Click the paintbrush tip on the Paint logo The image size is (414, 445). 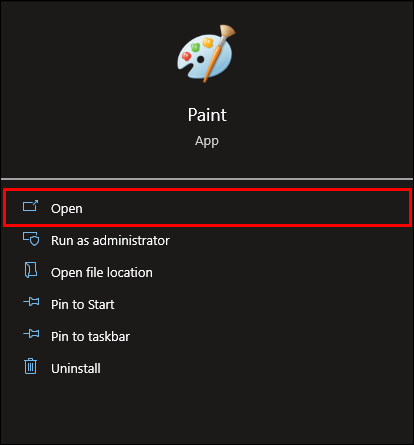[x=228, y=31]
